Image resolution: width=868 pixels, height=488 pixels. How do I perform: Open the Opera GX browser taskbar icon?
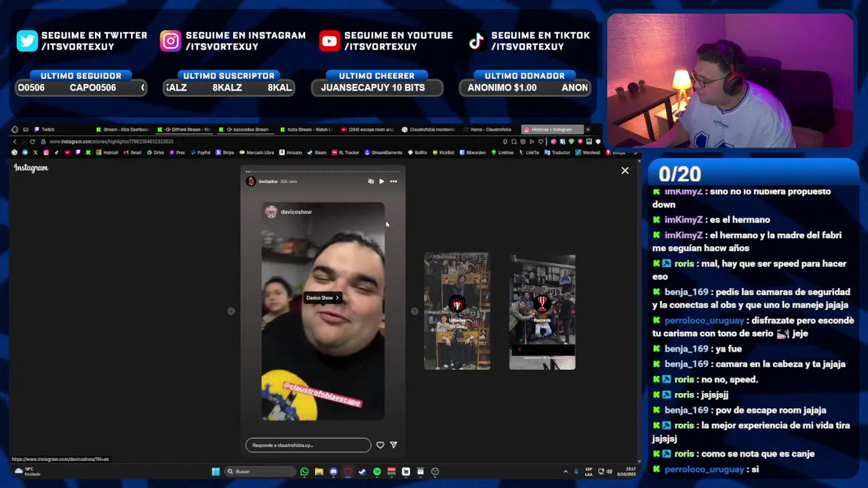[x=348, y=471]
